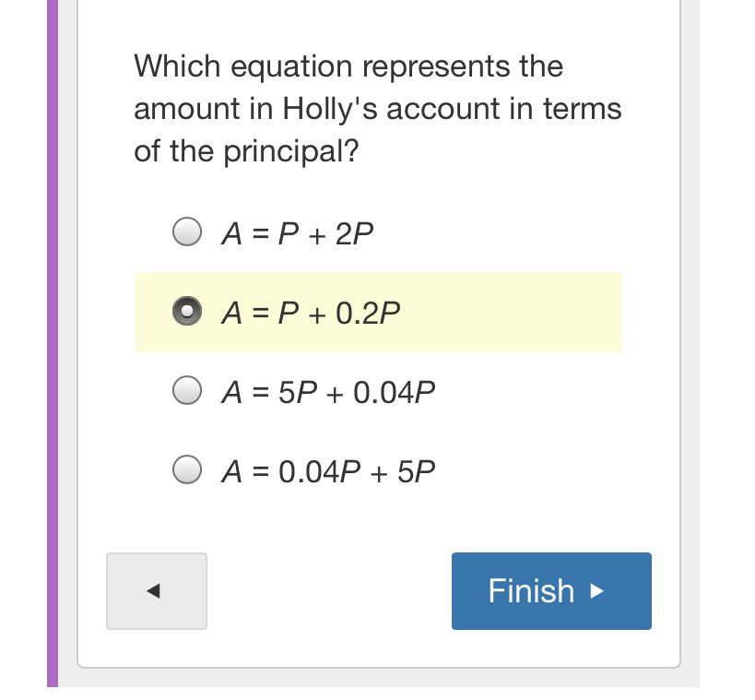Click the question line 'Which equation represents the'
Image resolution: width=755 pixels, height=700 pixels.
(x=348, y=66)
